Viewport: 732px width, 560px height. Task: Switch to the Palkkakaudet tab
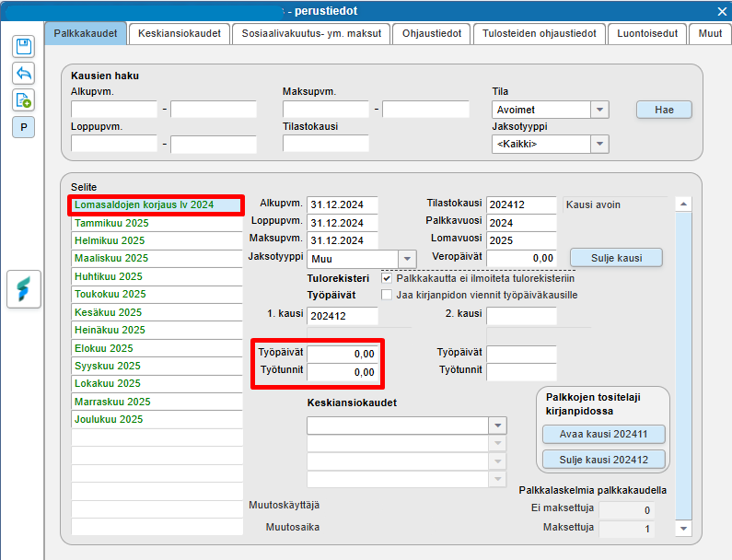pos(86,34)
